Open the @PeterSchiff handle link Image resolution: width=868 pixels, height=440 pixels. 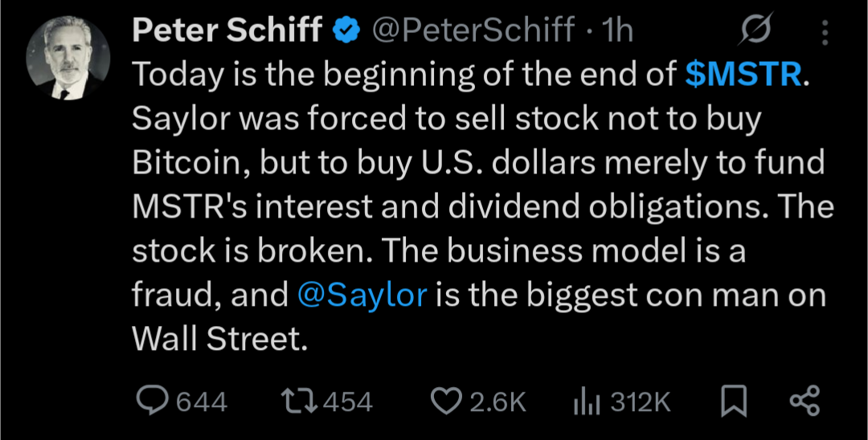tap(473, 31)
